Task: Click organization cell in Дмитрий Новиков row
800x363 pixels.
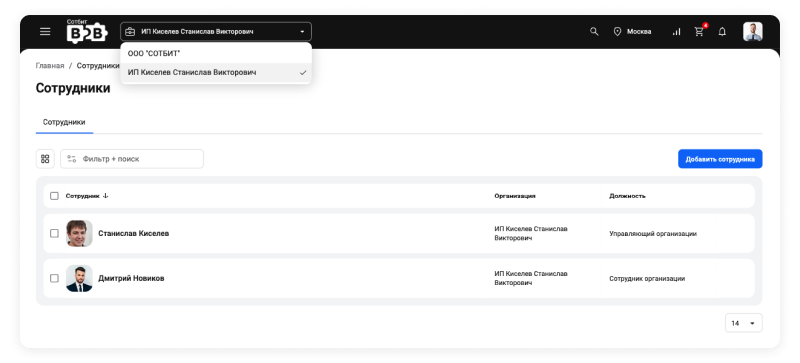Action: tap(531, 278)
